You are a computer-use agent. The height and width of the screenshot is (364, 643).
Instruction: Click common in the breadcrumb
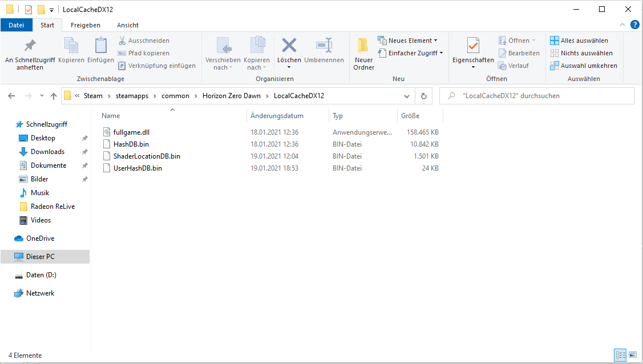176,96
